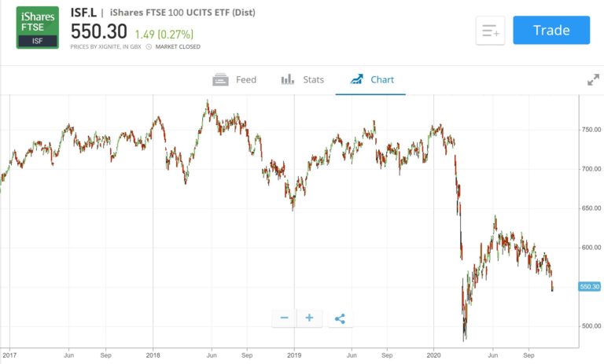Share the chart via share icon
This screenshot has width=604, height=364.
click(340, 318)
